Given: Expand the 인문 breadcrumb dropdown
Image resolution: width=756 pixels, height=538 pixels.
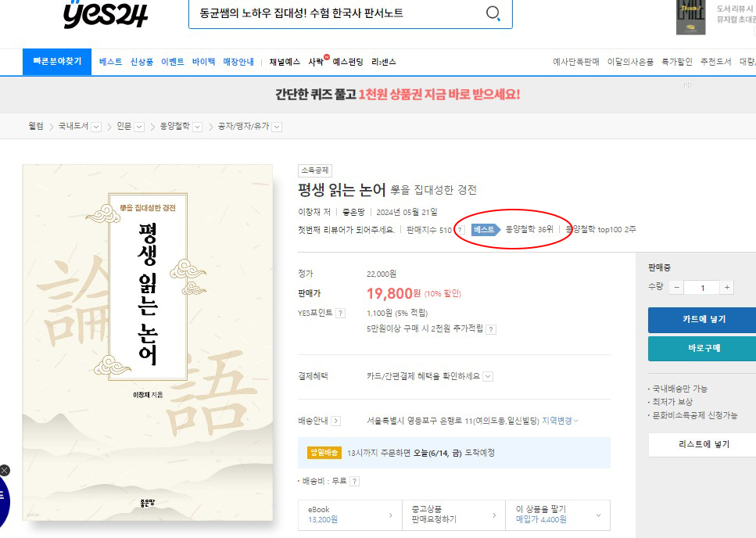Looking at the screenshot, I should (x=139, y=127).
